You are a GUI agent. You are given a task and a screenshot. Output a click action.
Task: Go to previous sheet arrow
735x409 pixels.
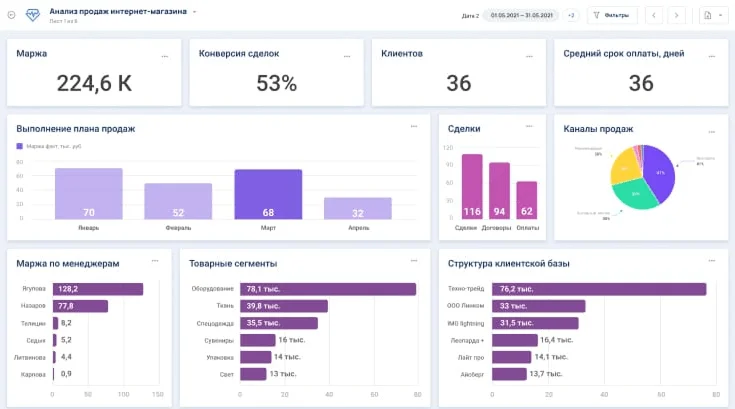[653, 15]
